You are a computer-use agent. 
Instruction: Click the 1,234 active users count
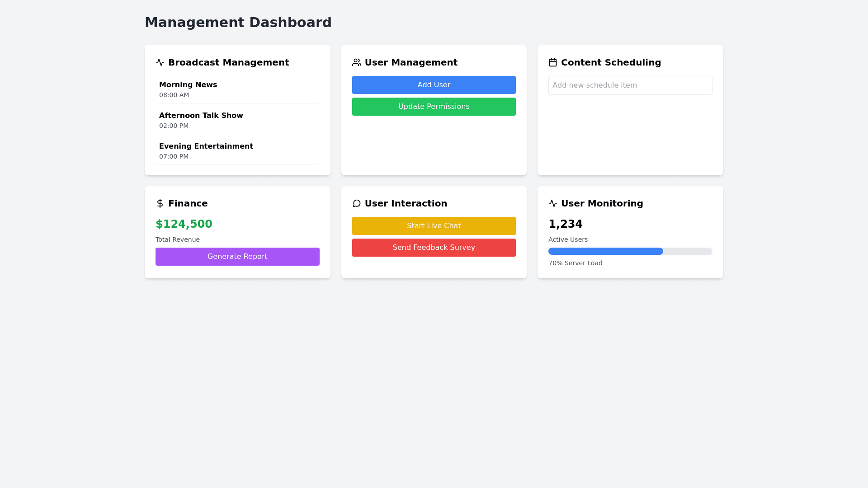pos(566,224)
